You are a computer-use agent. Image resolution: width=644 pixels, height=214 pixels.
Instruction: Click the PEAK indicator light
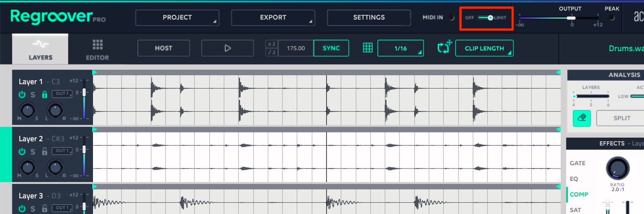[x=611, y=17]
